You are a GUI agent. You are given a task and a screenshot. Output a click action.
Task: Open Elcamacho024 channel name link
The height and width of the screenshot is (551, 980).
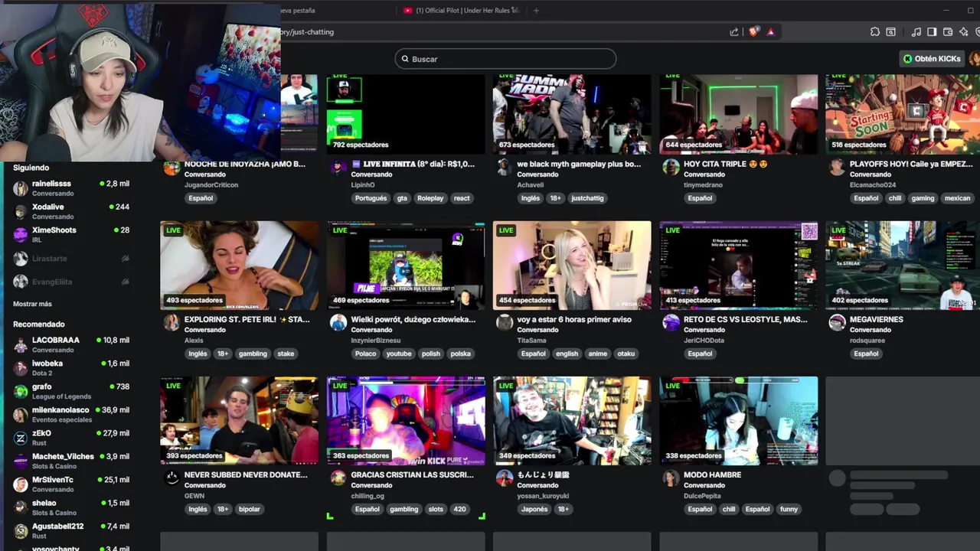[873, 184]
